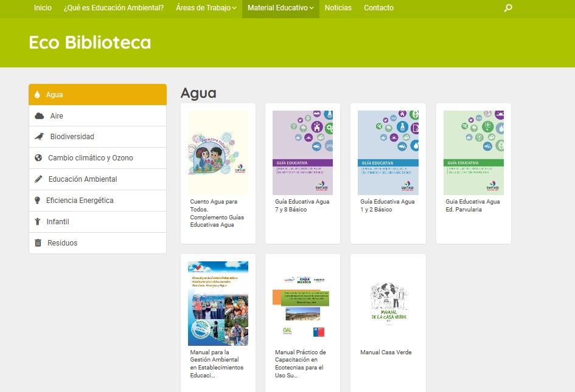
Task: Open the Contacto page from the menu
Action: 378,8
